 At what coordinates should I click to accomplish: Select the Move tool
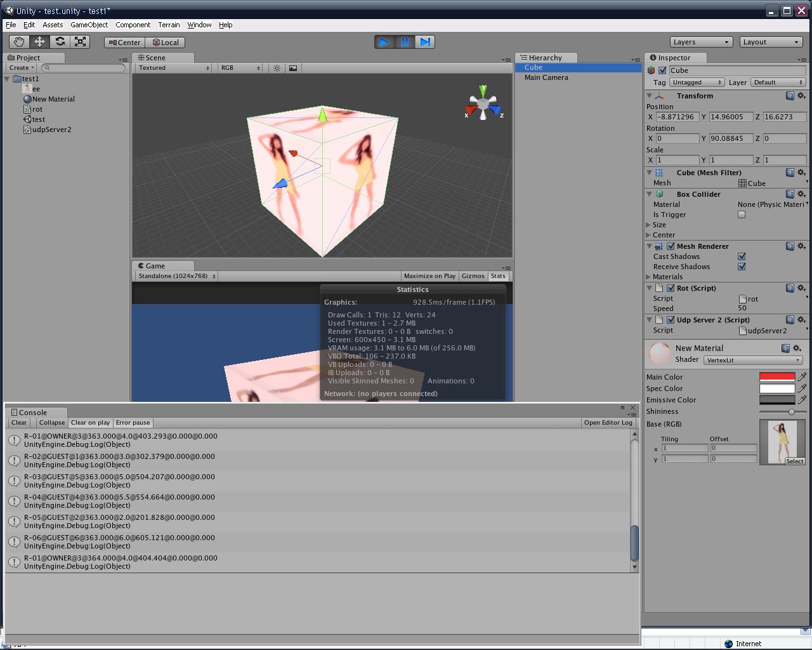point(39,42)
